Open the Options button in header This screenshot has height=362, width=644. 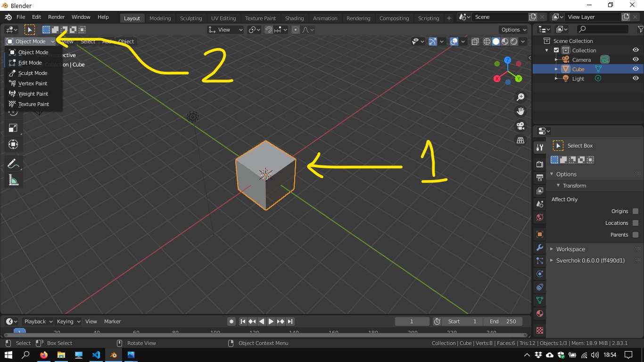point(514,30)
